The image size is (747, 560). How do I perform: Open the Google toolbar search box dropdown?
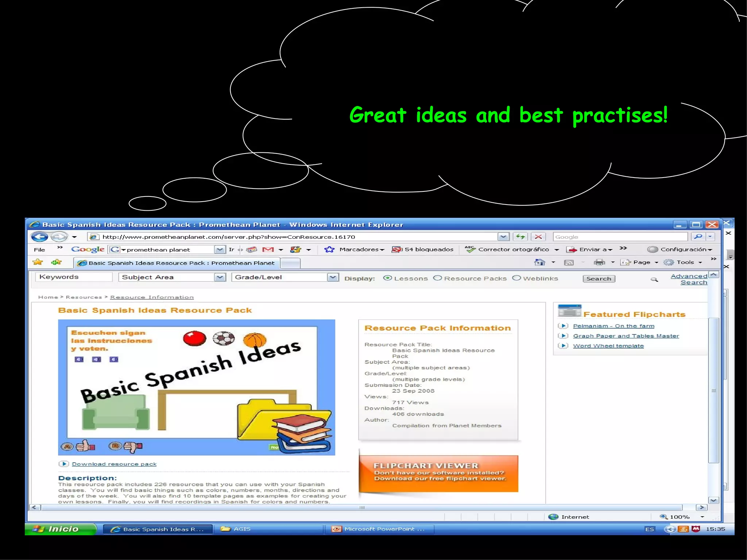pos(220,249)
